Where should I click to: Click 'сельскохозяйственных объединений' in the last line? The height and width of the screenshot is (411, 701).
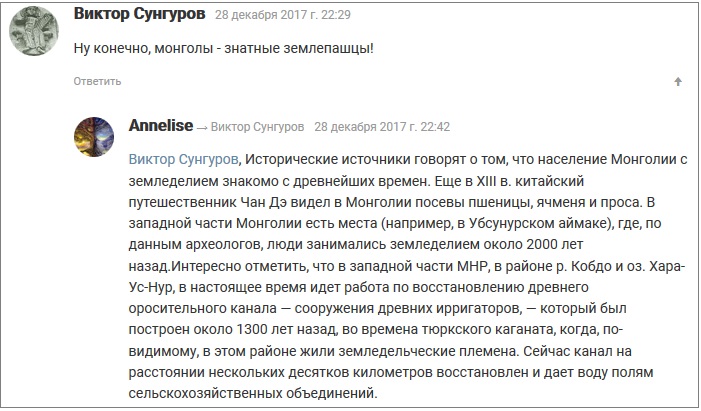(x=253, y=394)
